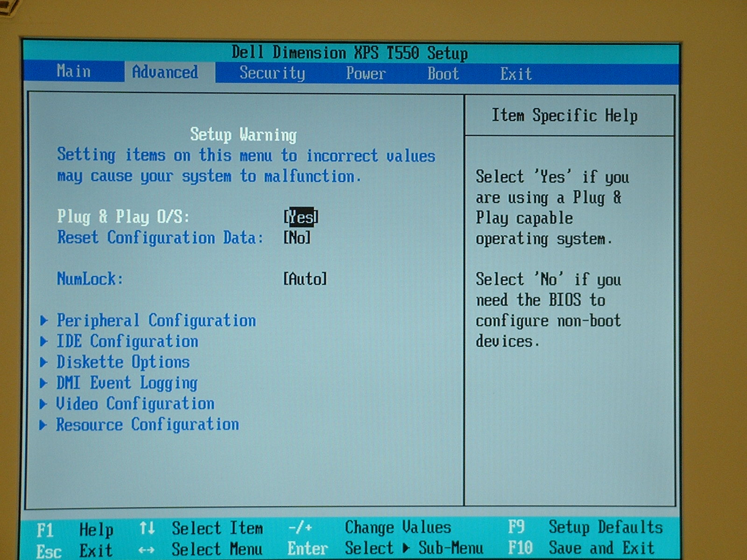The width and height of the screenshot is (747, 560).
Task: Expand the Peripheral Configuration submenu label
Action: click(156, 321)
